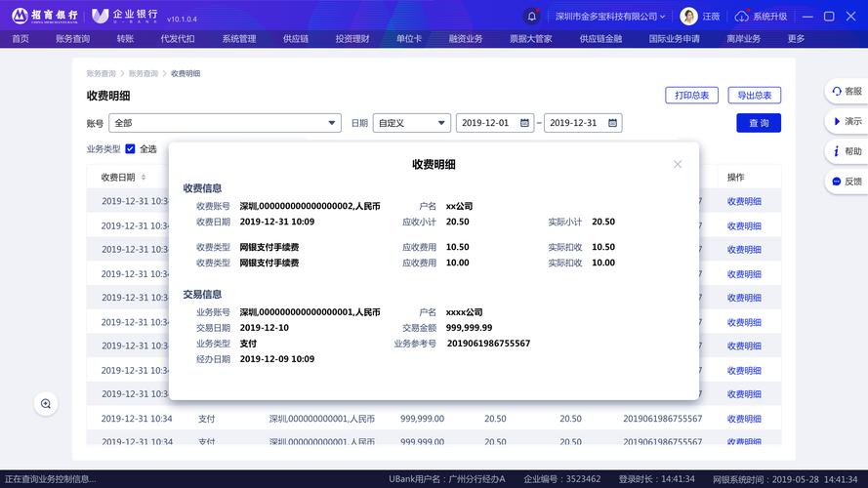
Task: Click the 2019-12-31 end date field
Action: pos(583,123)
